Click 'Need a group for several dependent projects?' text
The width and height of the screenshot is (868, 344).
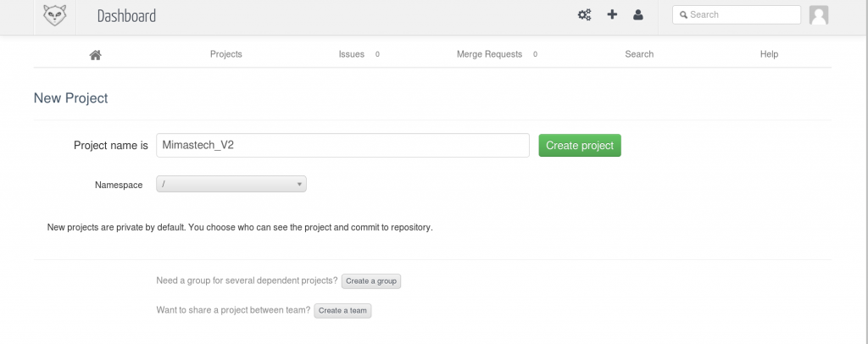click(247, 280)
